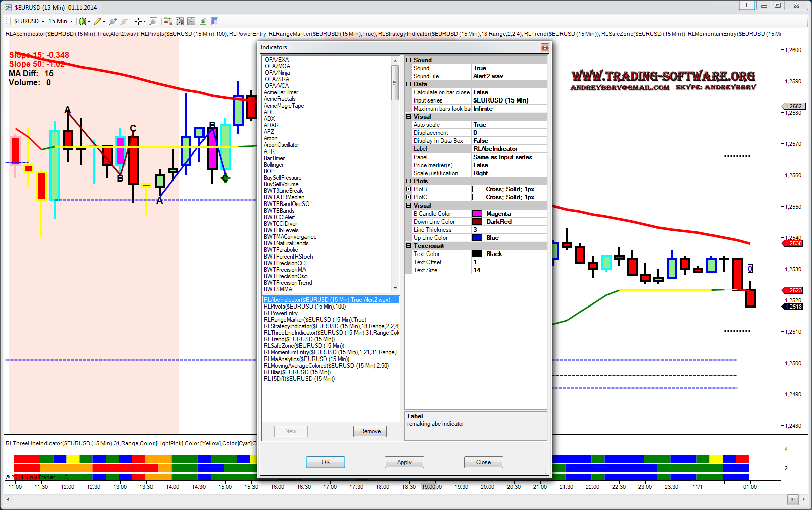Screen dimensions: 812x510
Task: Collapse the Sound property section
Action: tap(409, 60)
